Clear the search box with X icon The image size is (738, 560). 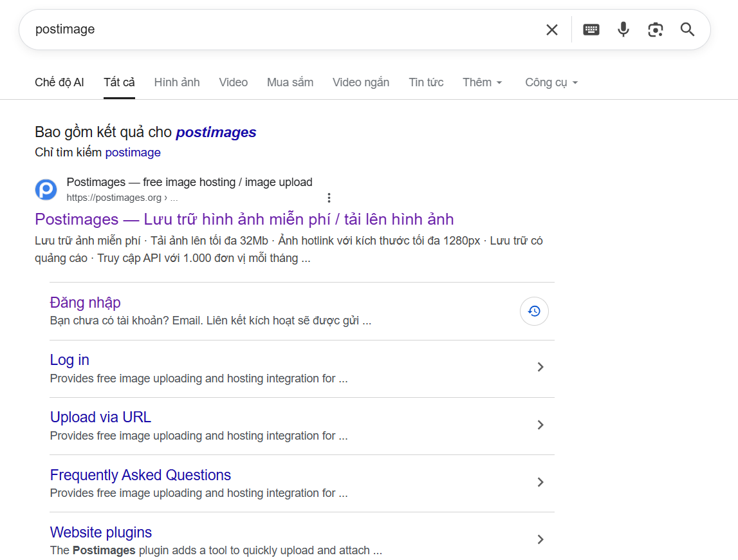[551, 30]
